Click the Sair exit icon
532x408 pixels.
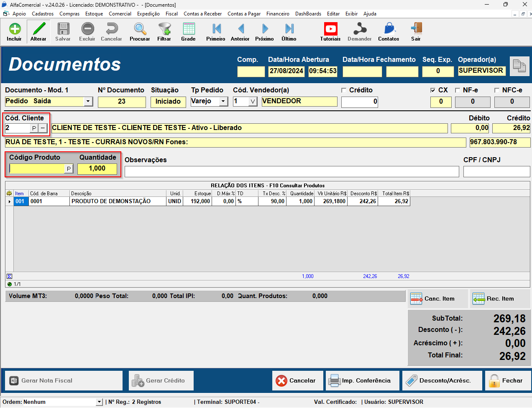point(416,29)
